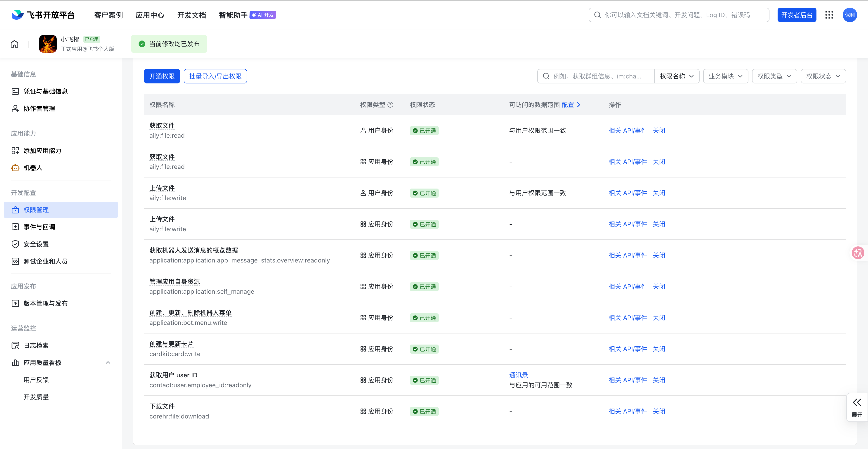
Task: Click the permission name search input field
Action: [596, 76]
